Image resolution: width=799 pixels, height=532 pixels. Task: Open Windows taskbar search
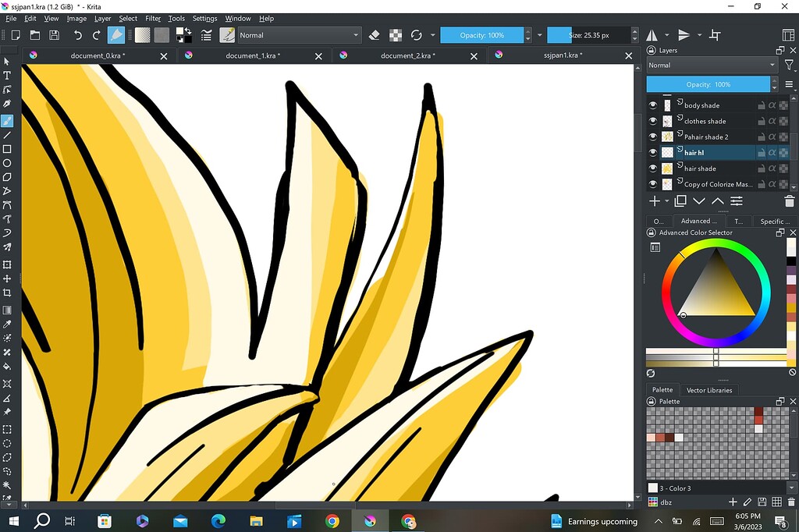[x=42, y=521]
